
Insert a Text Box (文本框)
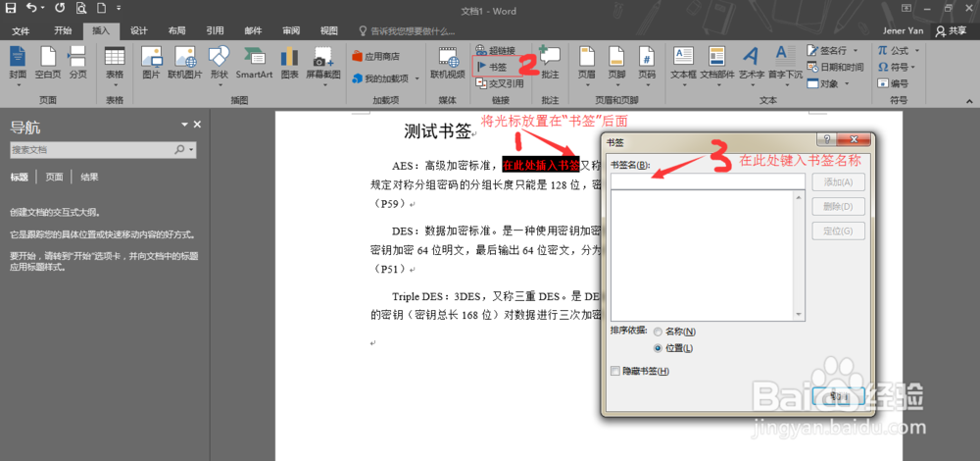683,65
